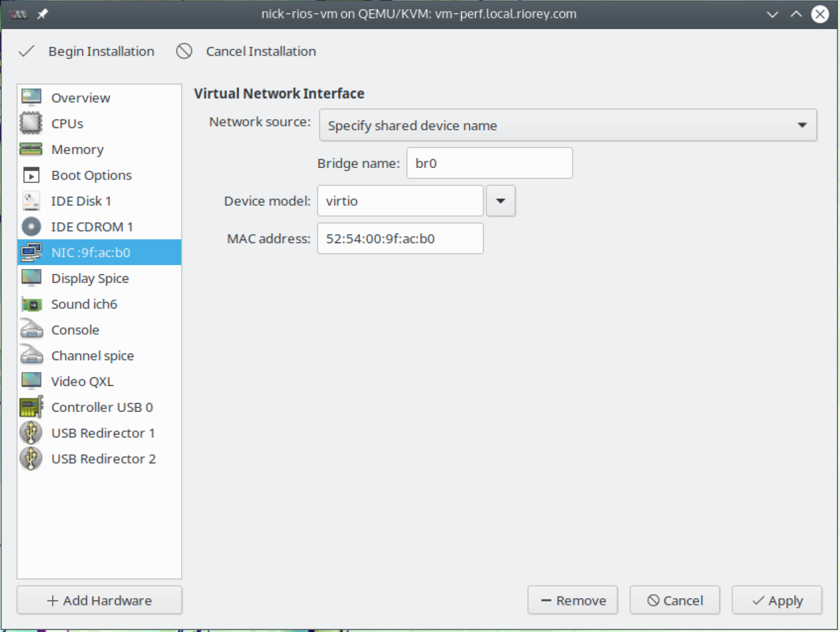840x632 pixels.
Task: Click the Cancel button at the bottom
Action: (675, 600)
